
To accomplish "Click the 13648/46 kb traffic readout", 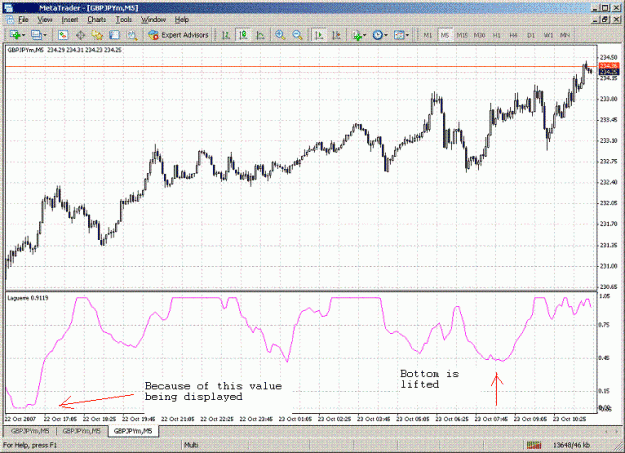I will (x=571, y=445).
